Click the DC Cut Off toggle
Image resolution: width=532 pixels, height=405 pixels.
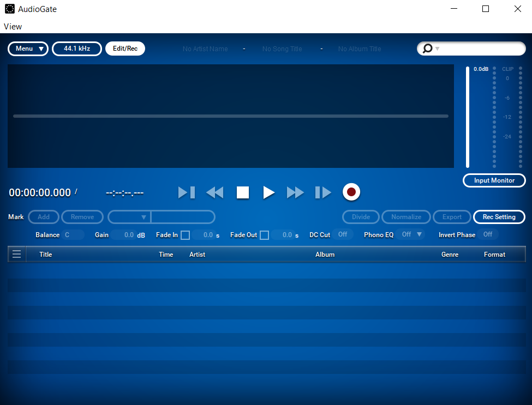(x=343, y=234)
